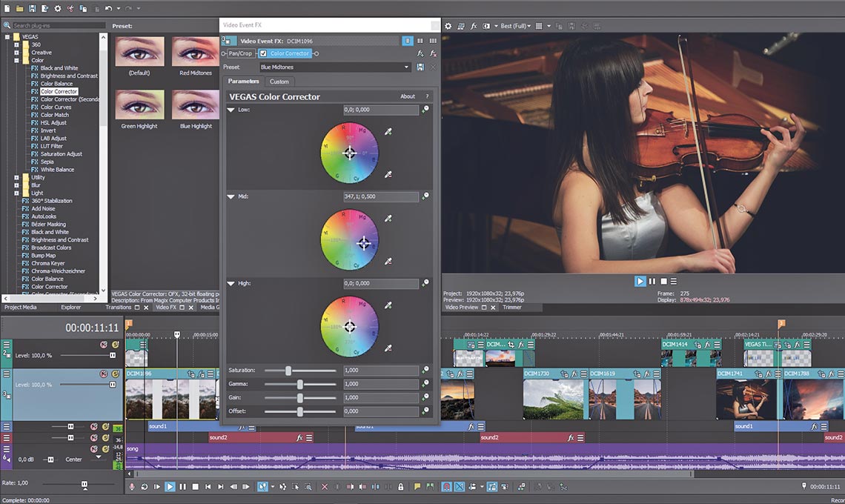845x504 pixels.
Task: Open the Explorer tab
Action: (70, 308)
